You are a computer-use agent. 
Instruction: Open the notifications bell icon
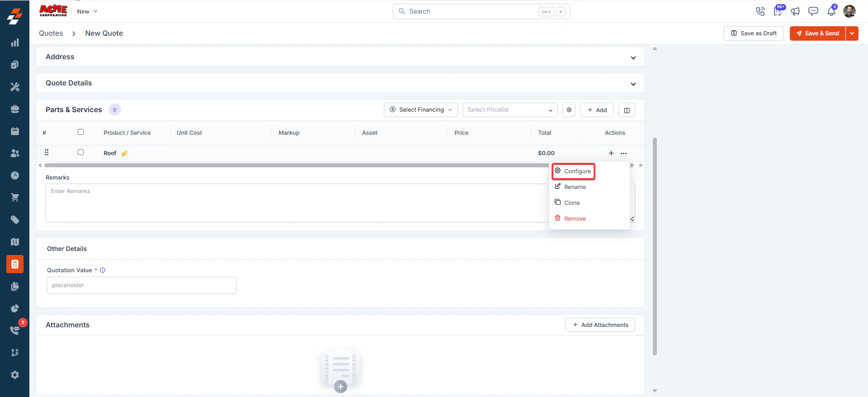point(831,11)
